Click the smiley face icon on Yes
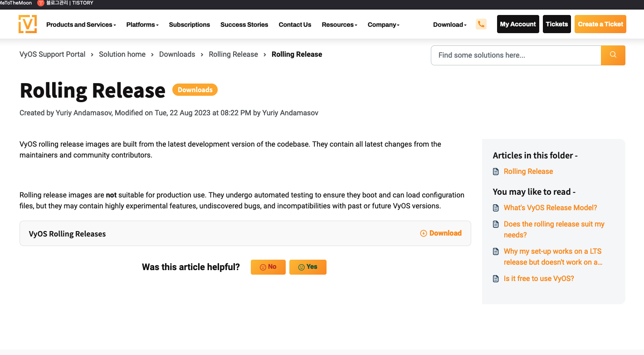 click(x=301, y=267)
